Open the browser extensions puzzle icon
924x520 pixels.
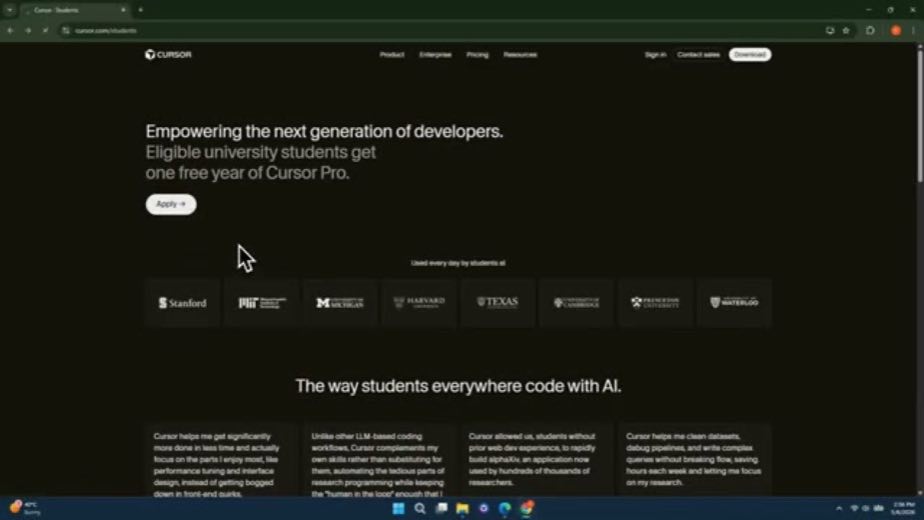(870, 31)
